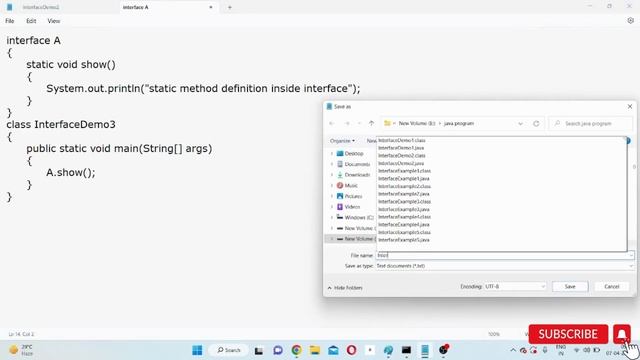The image size is (640, 360).
Task: Click the folder icon in address bar
Action: tap(387, 123)
